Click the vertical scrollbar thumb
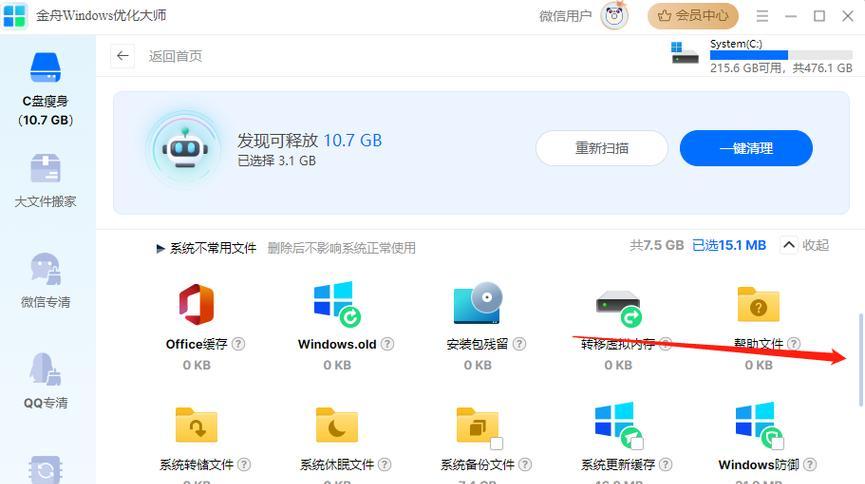The width and height of the screenshot is (865, 484). [x=861, y=360]
